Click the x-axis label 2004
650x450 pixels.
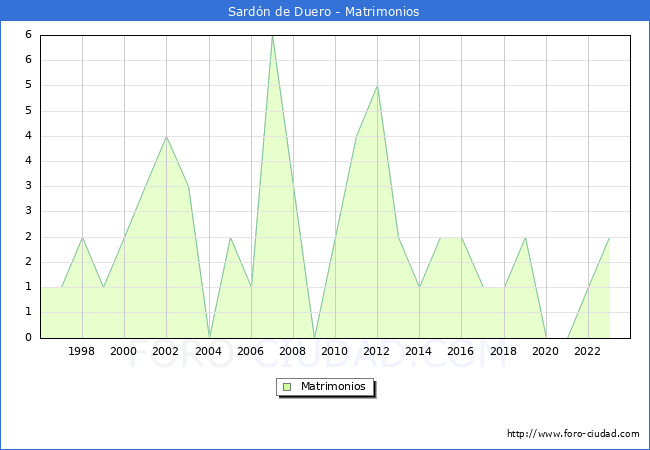(x=209, y=351)
